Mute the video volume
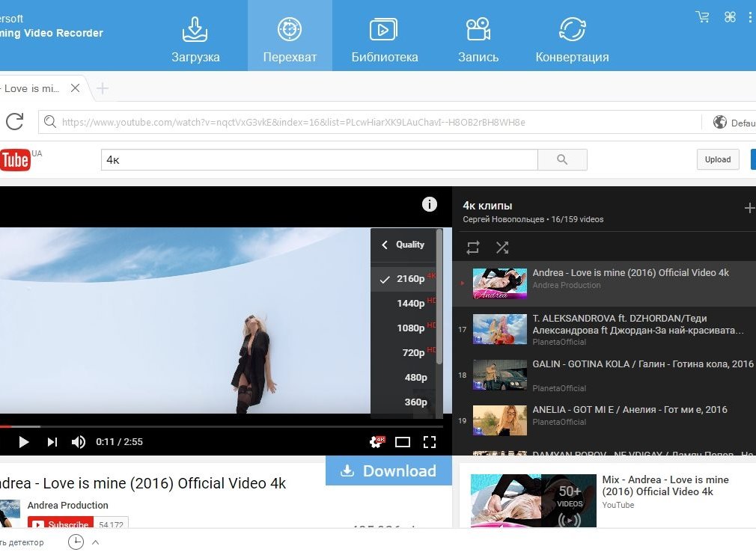The image size is (756, 555). (78, 442)
